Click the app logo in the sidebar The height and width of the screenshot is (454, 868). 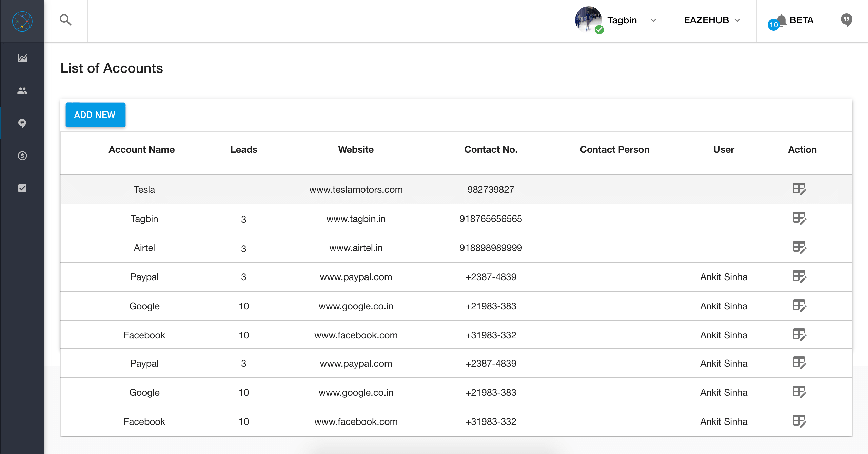pos(22,21)
